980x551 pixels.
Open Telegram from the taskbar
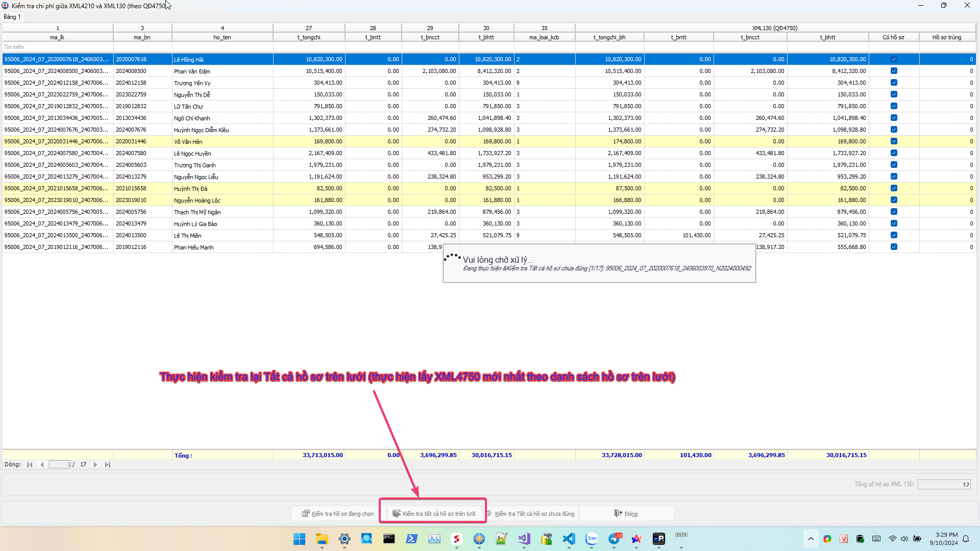pos(614,539)
